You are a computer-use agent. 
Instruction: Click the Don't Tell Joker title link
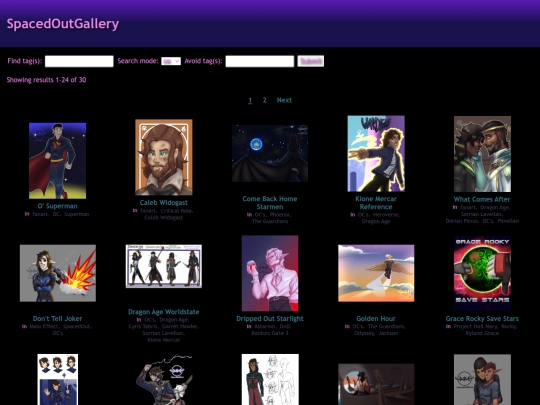coord(58,319)
